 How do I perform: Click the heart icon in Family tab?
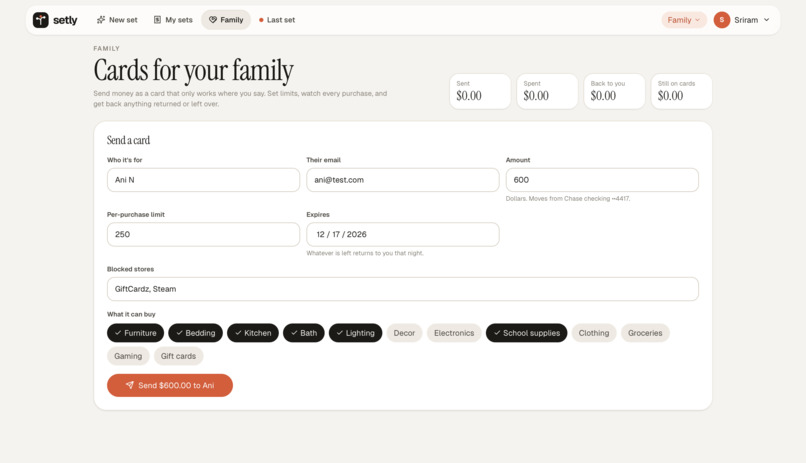point(213,20)
